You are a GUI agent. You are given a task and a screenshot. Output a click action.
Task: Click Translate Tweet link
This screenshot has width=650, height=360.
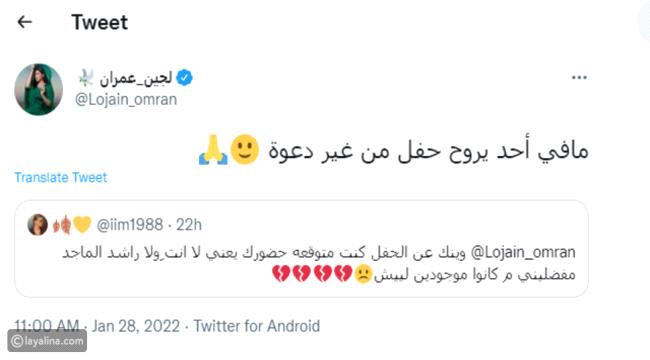(61, 178)
